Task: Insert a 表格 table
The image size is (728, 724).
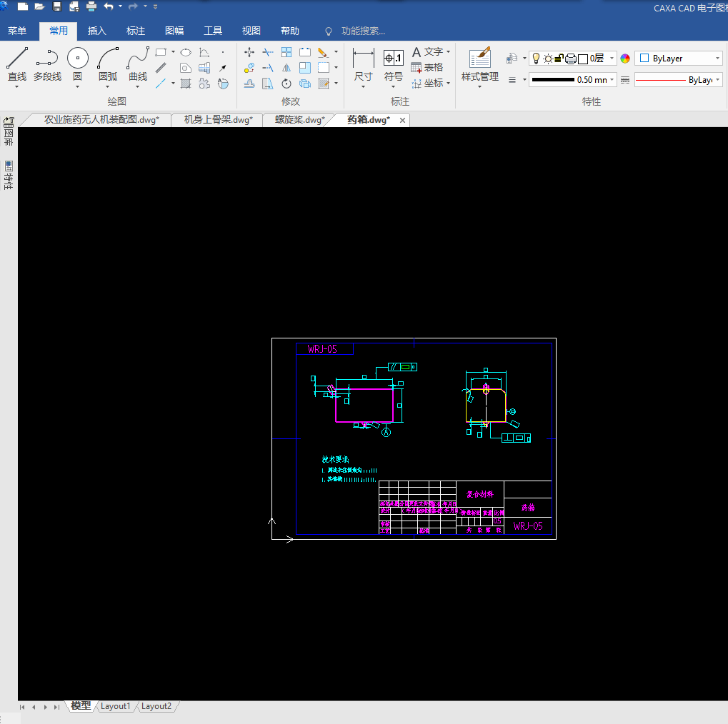Action: point(427,67)
